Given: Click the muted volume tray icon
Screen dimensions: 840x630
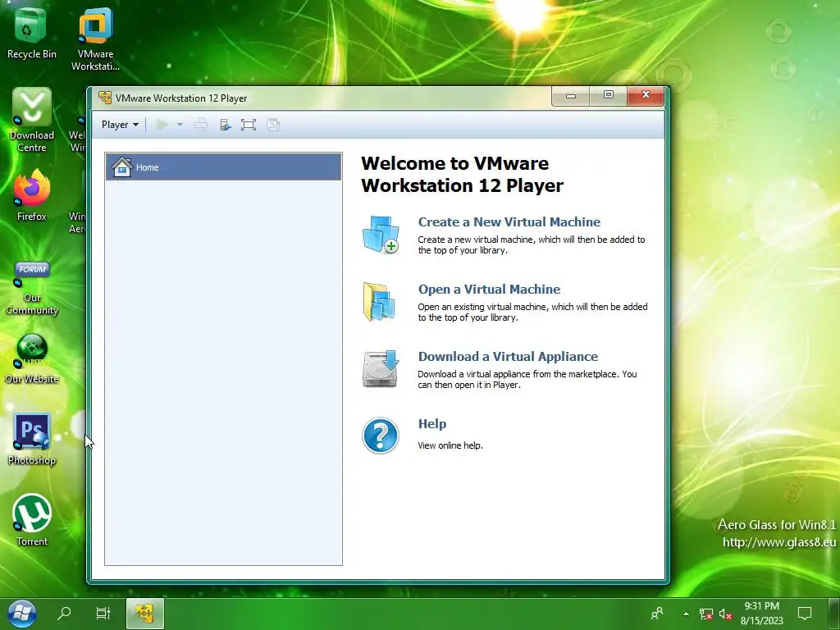Looking at the screenshot, I should (725, 614).
